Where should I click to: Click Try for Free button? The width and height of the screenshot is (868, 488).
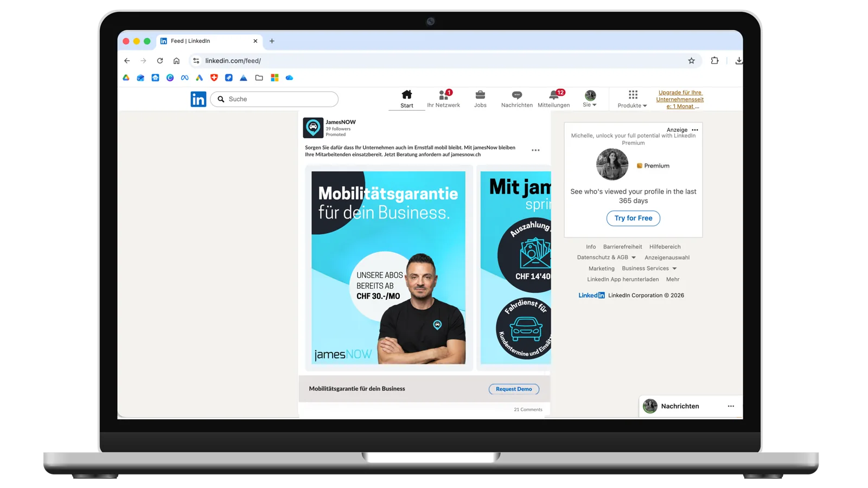tap(633, 218)
